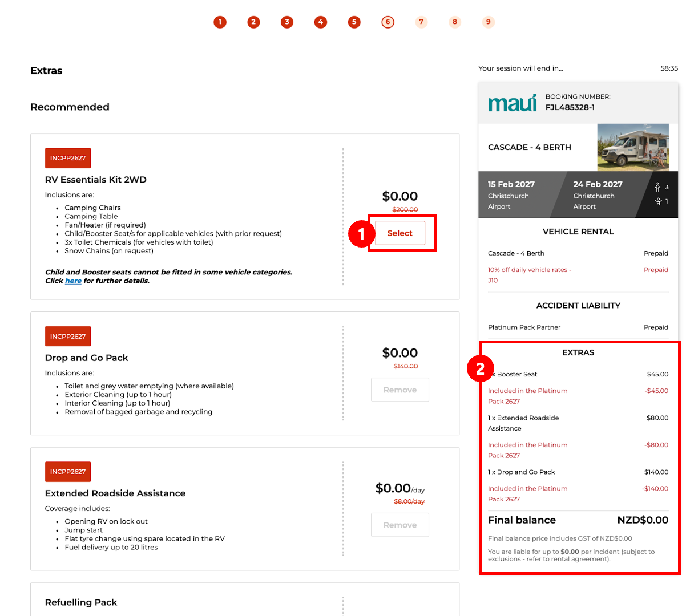
Task: Click the 'Recommended' section heading
Action: coord(70,107)
